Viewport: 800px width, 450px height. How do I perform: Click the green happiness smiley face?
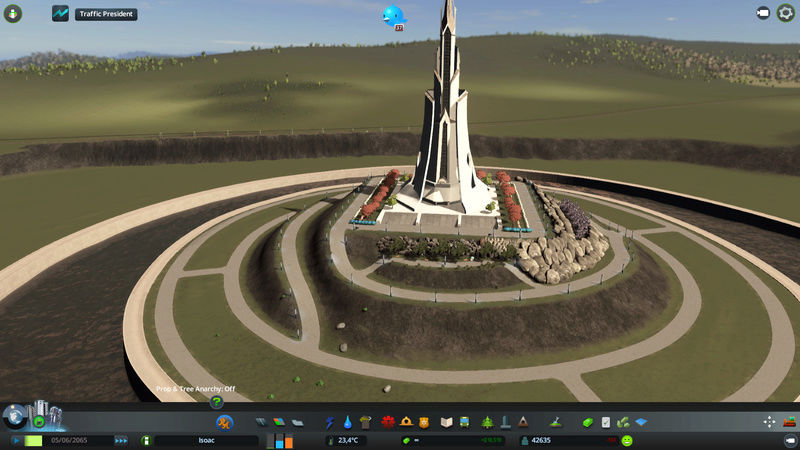pyautogui.click(x=627, y=440)
